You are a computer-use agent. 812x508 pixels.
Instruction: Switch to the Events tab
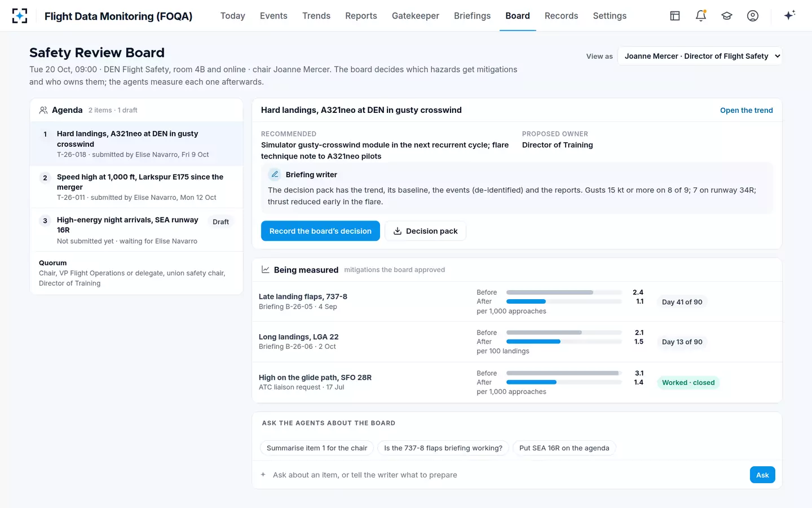[x=273, y=16]
